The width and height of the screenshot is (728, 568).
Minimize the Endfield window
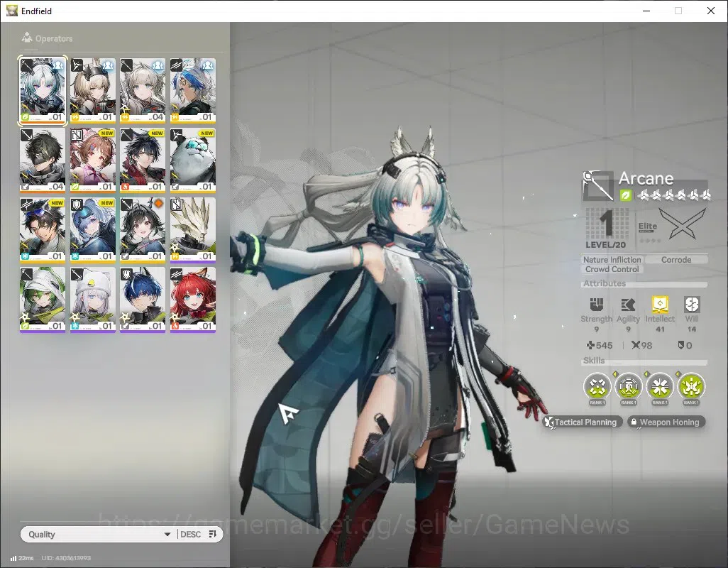646,11
